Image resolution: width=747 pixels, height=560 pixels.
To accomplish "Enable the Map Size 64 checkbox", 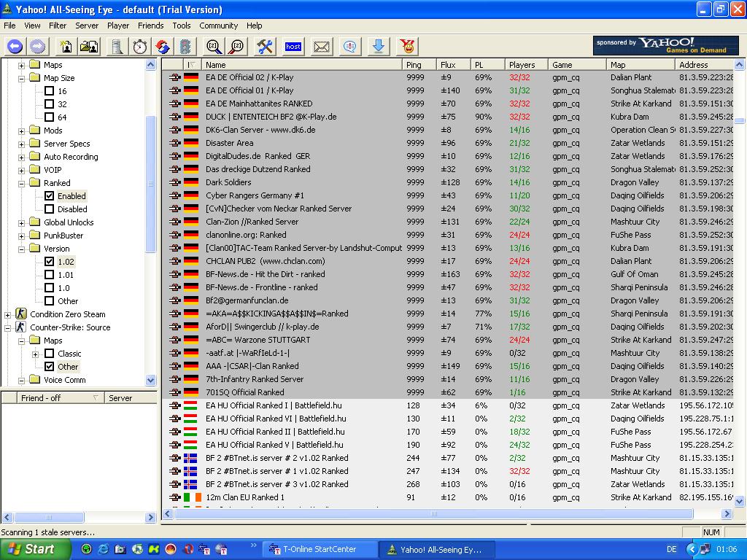I will coord(49,117).
